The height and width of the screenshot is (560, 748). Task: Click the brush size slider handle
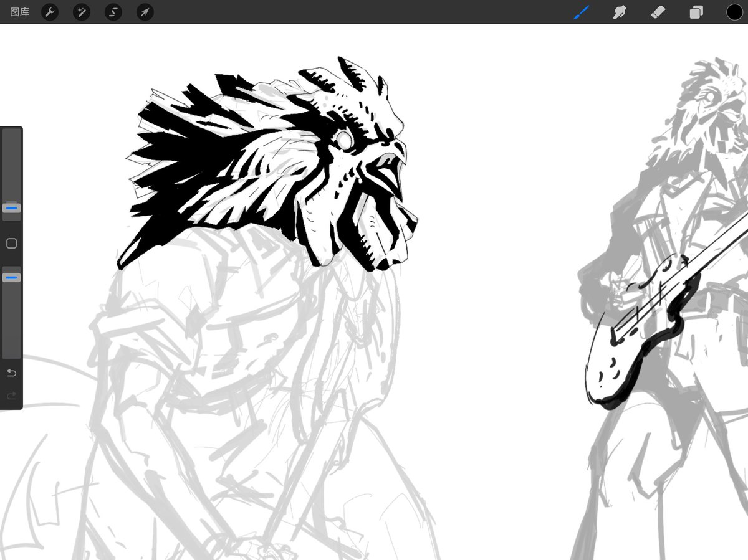(x=12, y=208)
